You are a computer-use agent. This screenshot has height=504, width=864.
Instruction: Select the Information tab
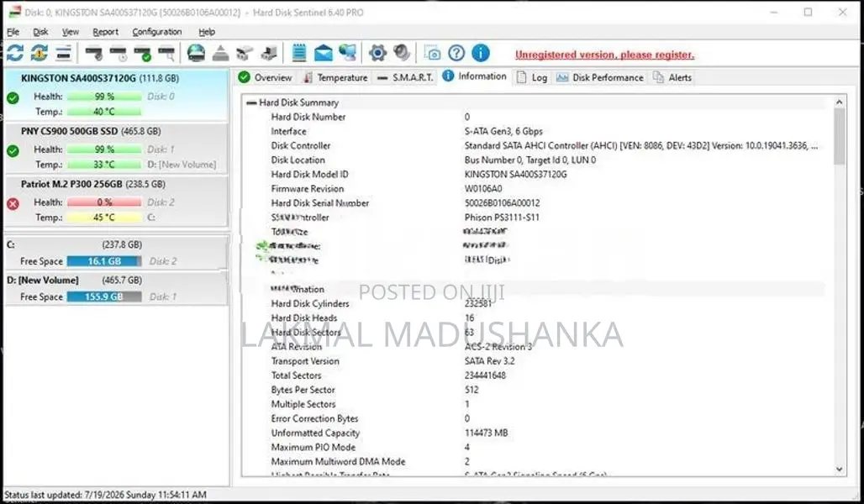click(x=474, y=76)
